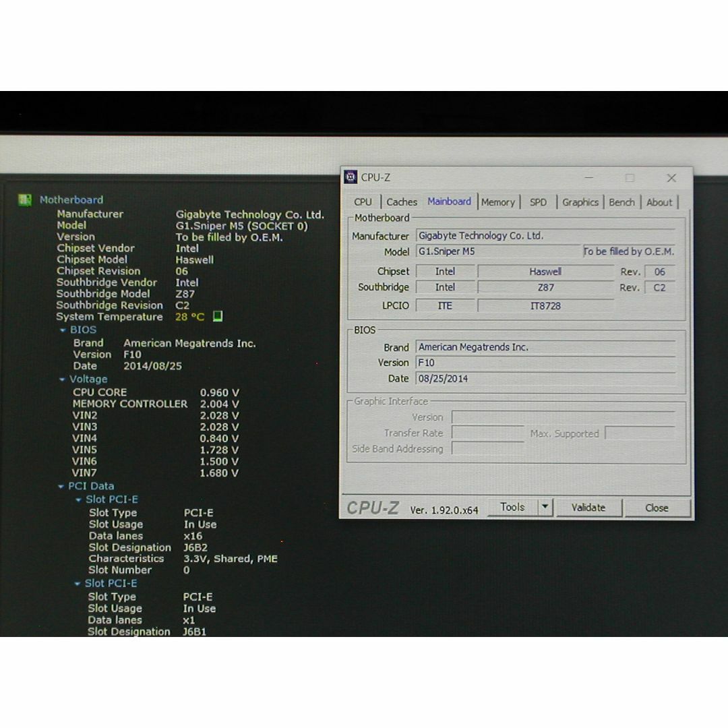Viewport: 728px width, 728px height.
Task: Click Speccy Southbridge Model Z87 value
Action: coord(185,295)
